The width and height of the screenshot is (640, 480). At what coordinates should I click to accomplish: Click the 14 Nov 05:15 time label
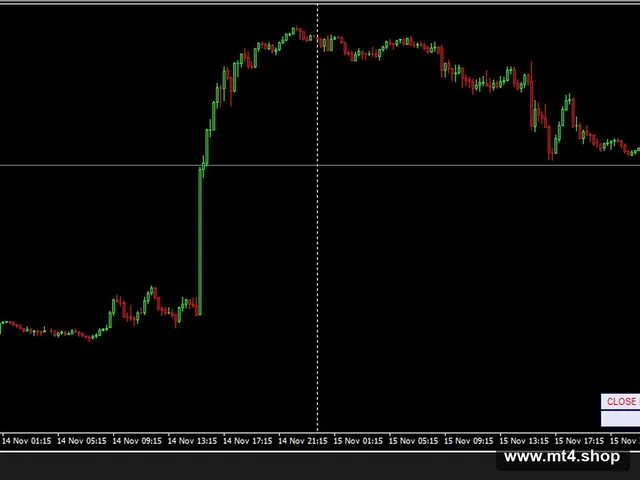point(82,441)
